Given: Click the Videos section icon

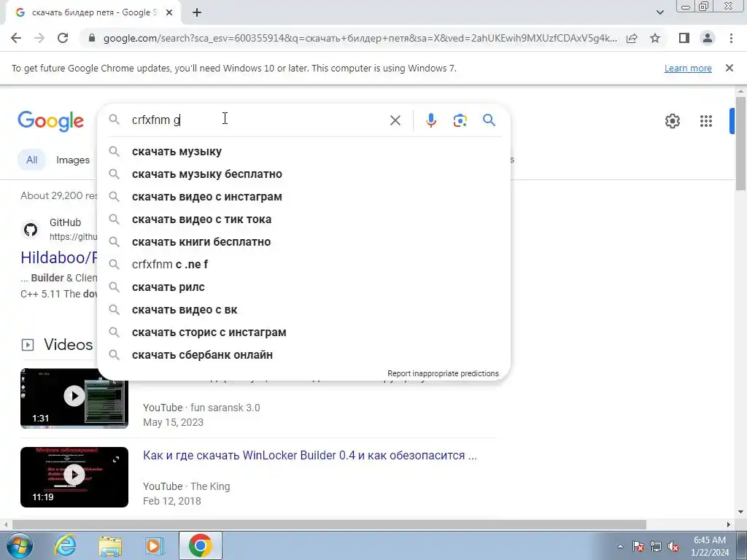Looking at the screenshot, I should click(28, 345).
